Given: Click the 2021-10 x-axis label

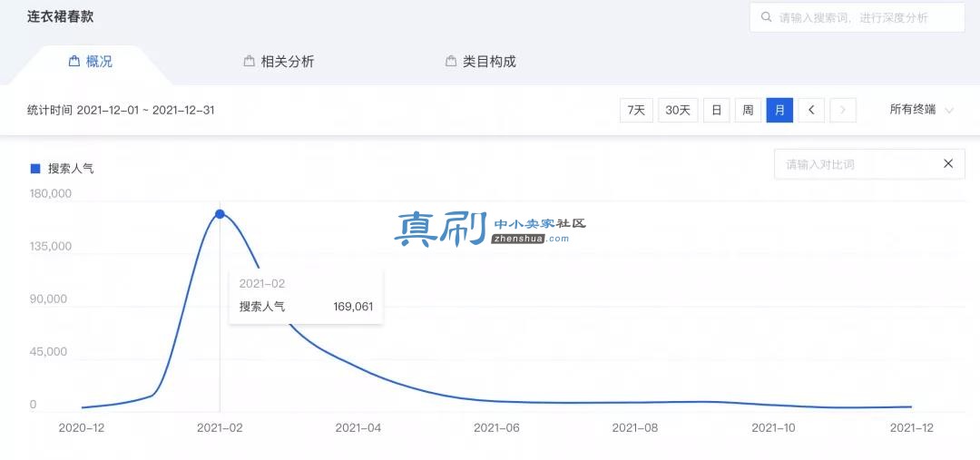Looking at the screenshot, I should coord(774,428).
